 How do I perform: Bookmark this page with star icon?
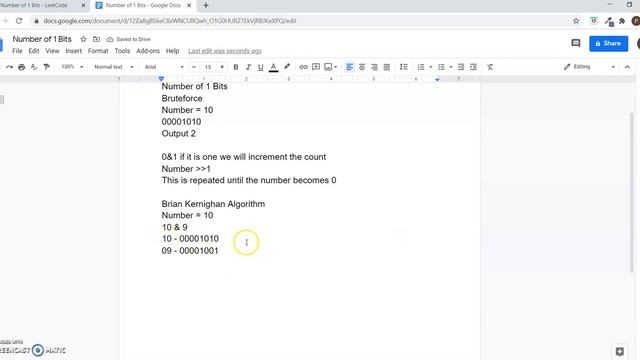coord(576,21)
